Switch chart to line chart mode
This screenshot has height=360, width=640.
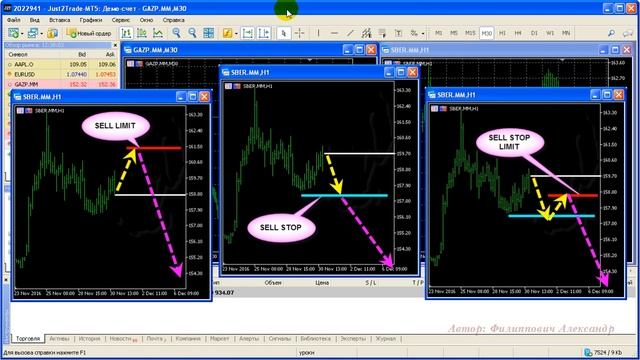click(x=158, y=33)
